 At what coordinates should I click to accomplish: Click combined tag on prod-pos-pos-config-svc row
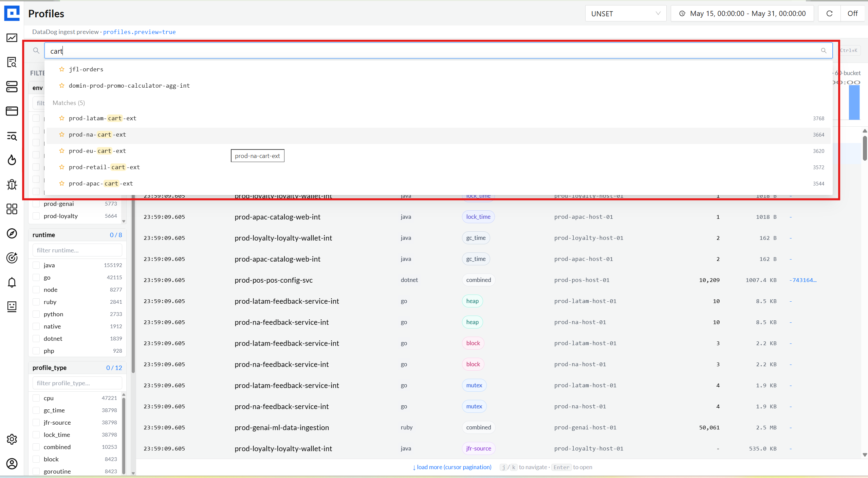coord(478,280)
